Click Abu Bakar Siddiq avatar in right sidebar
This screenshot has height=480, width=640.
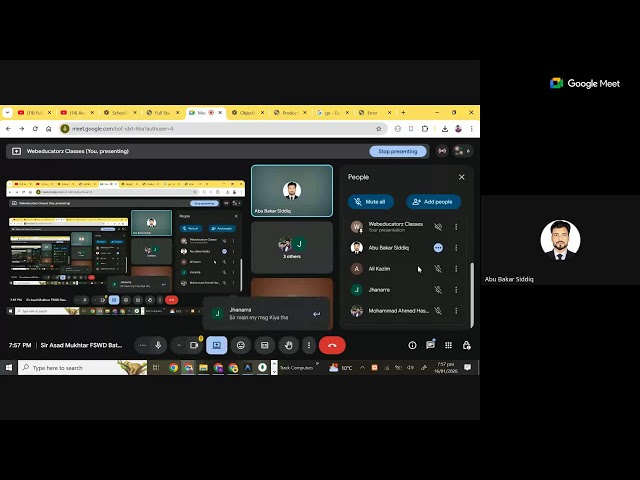point(560,240)
